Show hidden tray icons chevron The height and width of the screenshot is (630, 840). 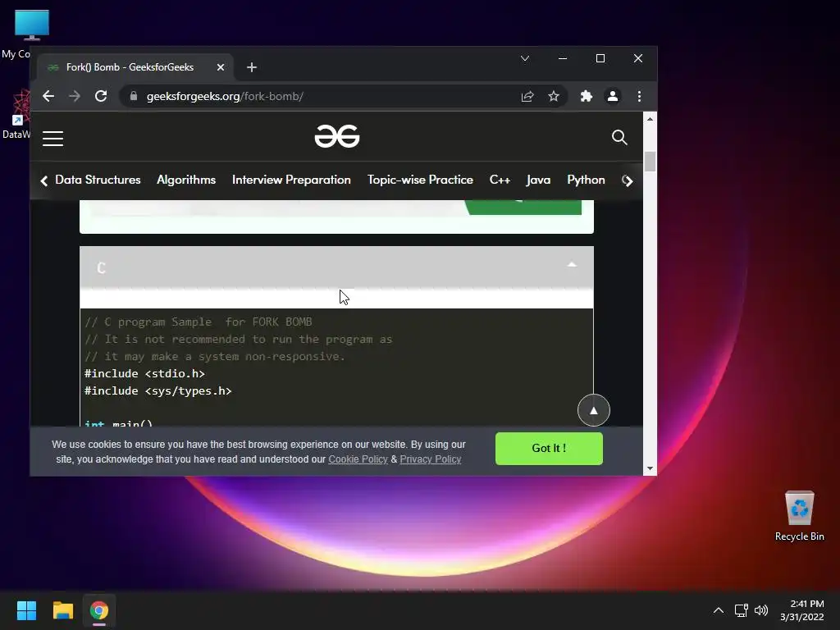719,610
